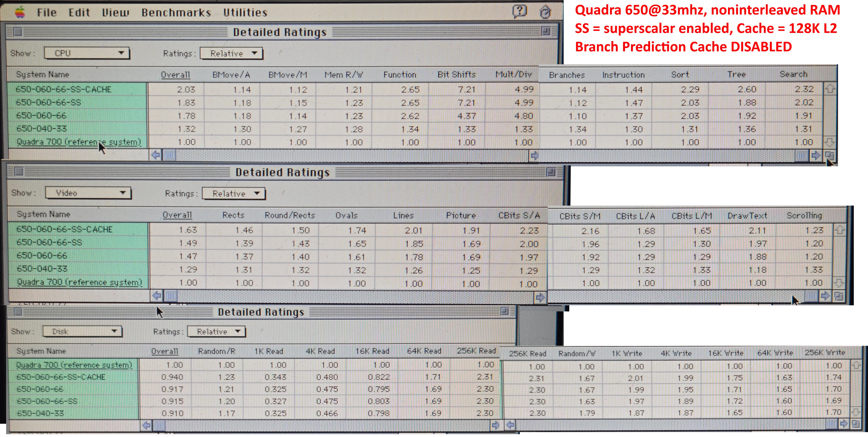Click Quadra 700 reference system in Video list
Screen dimensions: 868x437
(79, 282)
